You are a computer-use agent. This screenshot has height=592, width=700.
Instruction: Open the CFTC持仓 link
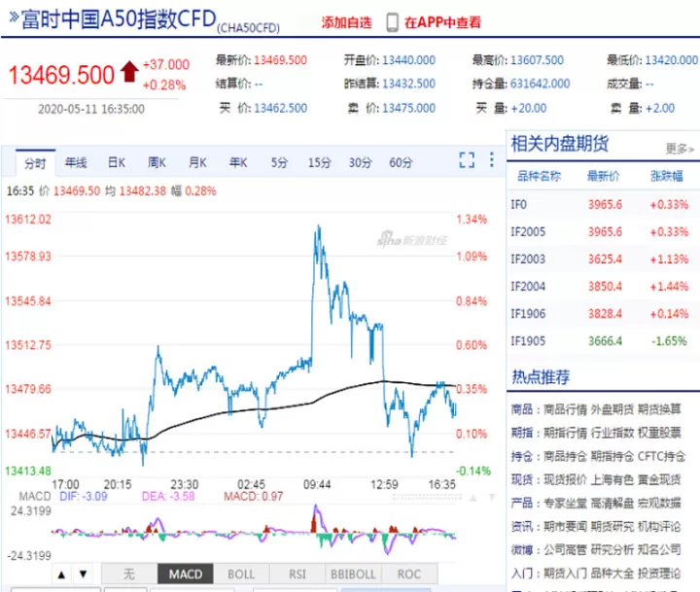tap(661, 456)
